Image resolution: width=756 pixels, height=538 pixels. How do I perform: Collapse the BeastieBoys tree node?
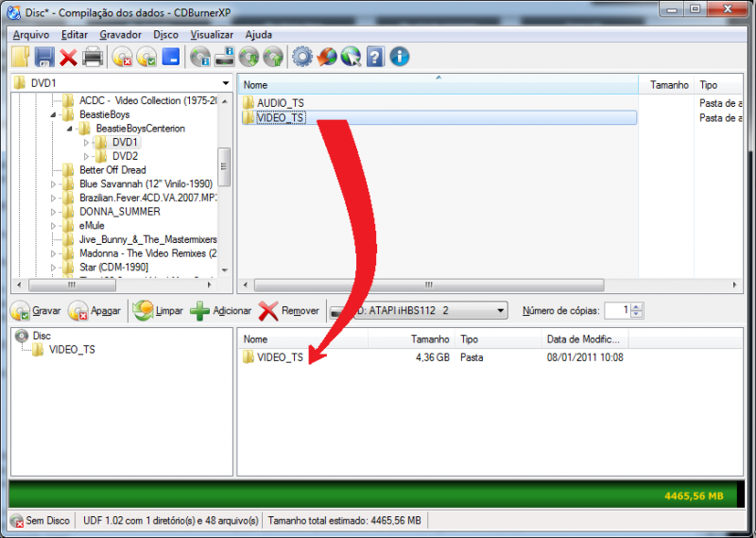[54, 114]
